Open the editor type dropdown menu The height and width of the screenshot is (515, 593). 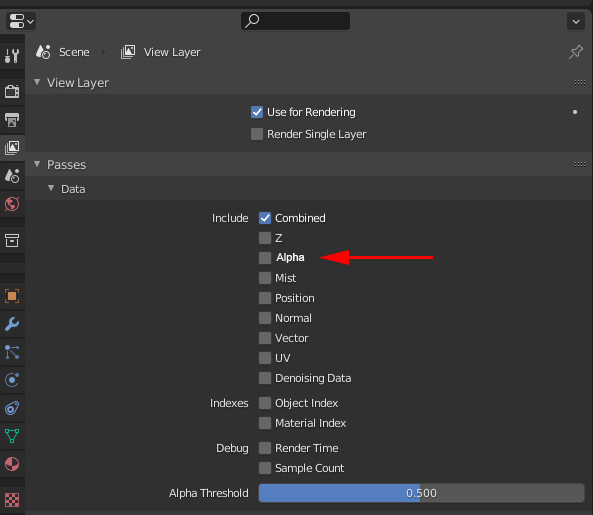pyautogui.click(x=21, y=21)
